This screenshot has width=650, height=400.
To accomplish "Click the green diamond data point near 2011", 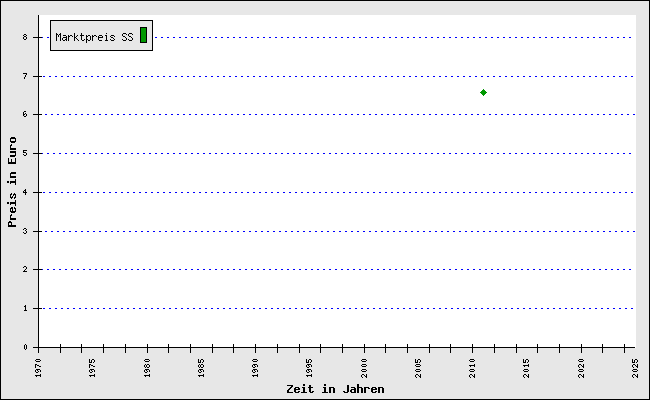I will click(x=483, y=92).
